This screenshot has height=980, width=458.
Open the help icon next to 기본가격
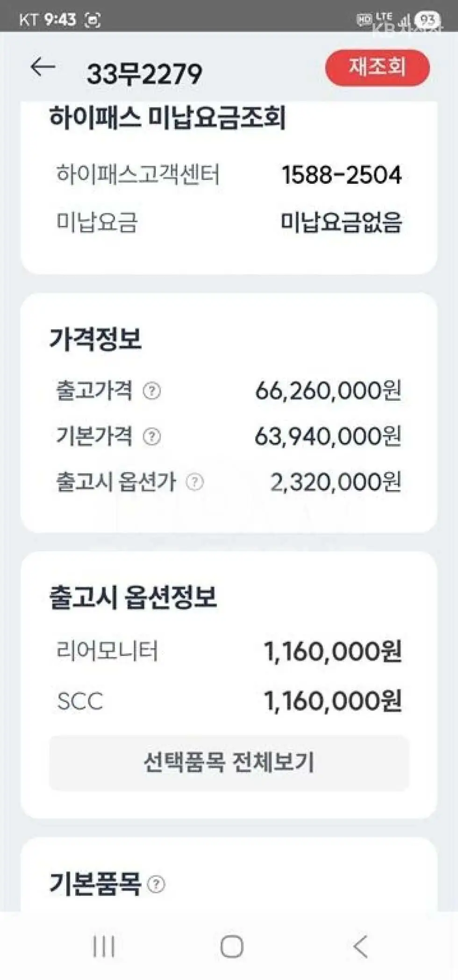(x=151, y=437)
